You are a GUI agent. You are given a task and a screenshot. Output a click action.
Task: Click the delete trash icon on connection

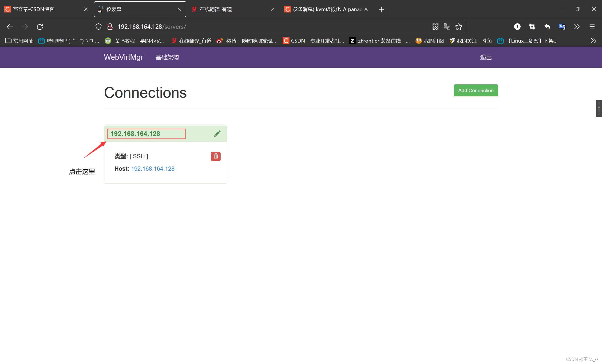click(x=215, y=156)
